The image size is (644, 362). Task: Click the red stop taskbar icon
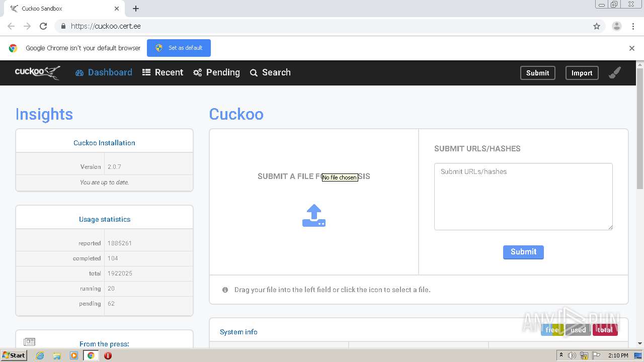[108, 355]
